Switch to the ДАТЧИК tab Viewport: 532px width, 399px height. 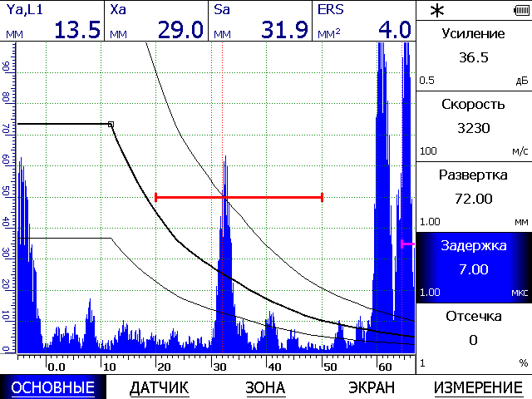click(159, 387)
